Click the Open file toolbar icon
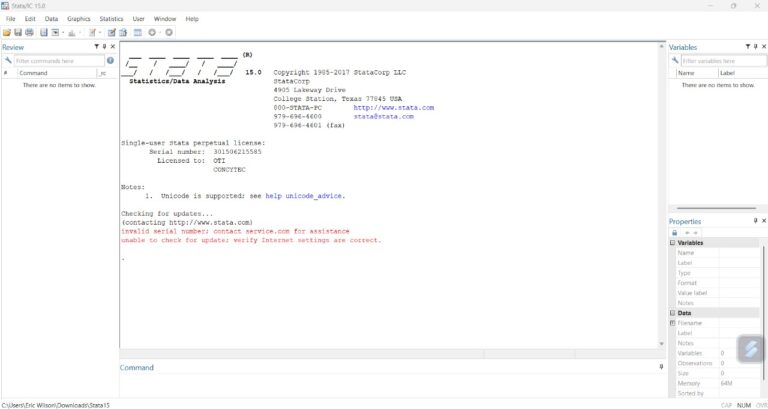 7,32
